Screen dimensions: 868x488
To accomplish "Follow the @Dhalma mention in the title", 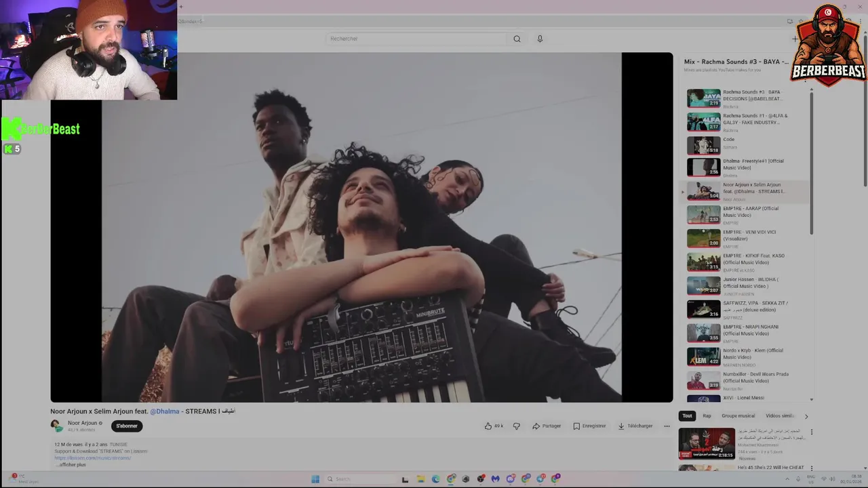I will point(165,411).
